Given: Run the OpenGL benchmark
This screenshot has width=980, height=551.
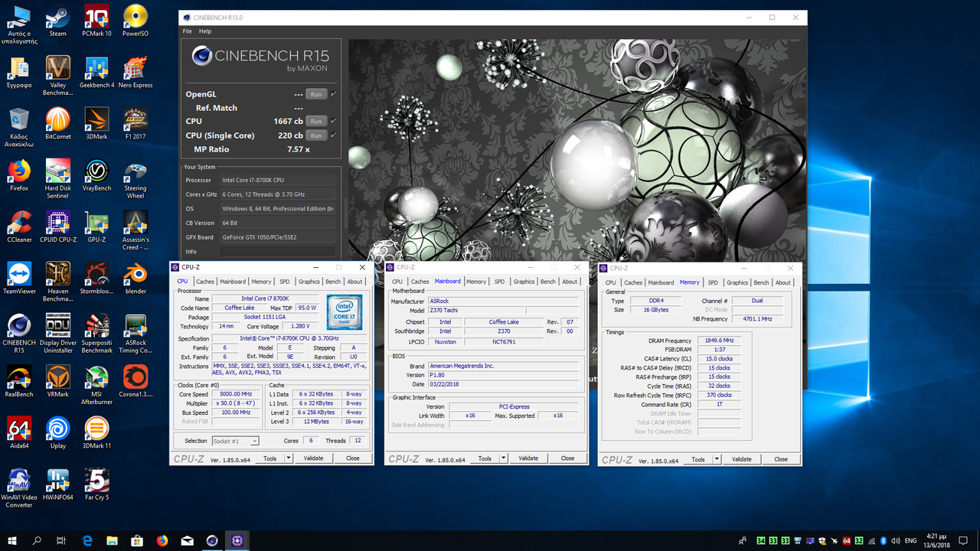Looking at the screenshot, I should point(316,94).
